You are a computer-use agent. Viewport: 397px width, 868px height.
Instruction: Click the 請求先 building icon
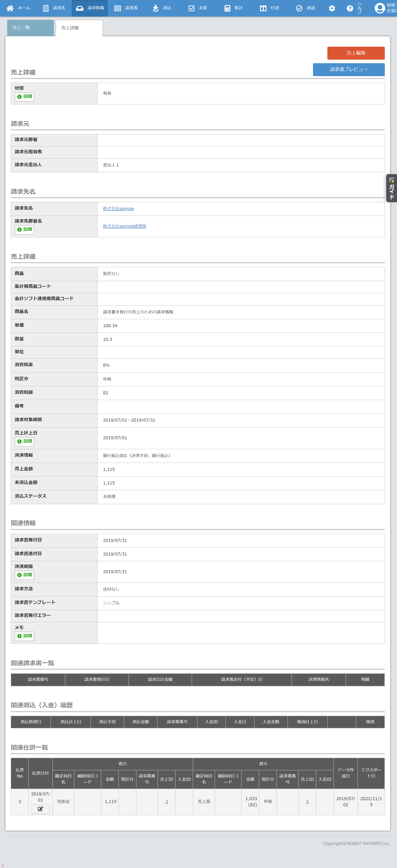[x=46, y=8]
